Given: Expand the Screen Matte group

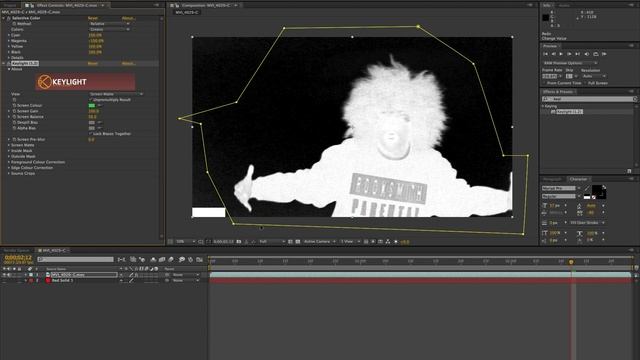Looking at the screenshot, I should (9, 145).
